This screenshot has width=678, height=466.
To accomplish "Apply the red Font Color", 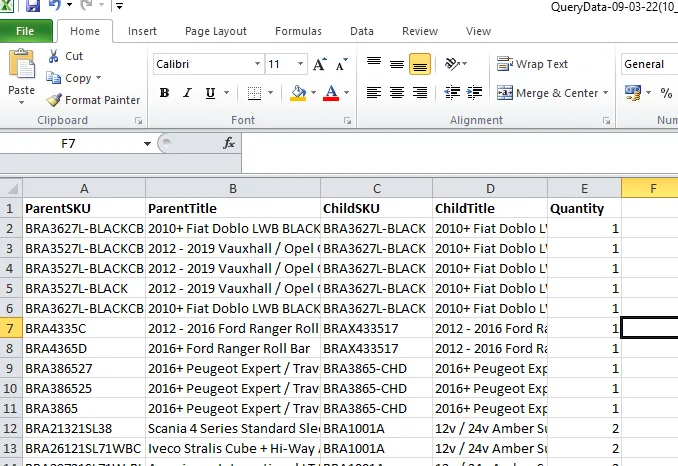I will pyautogui.click(x=331, y=93).
